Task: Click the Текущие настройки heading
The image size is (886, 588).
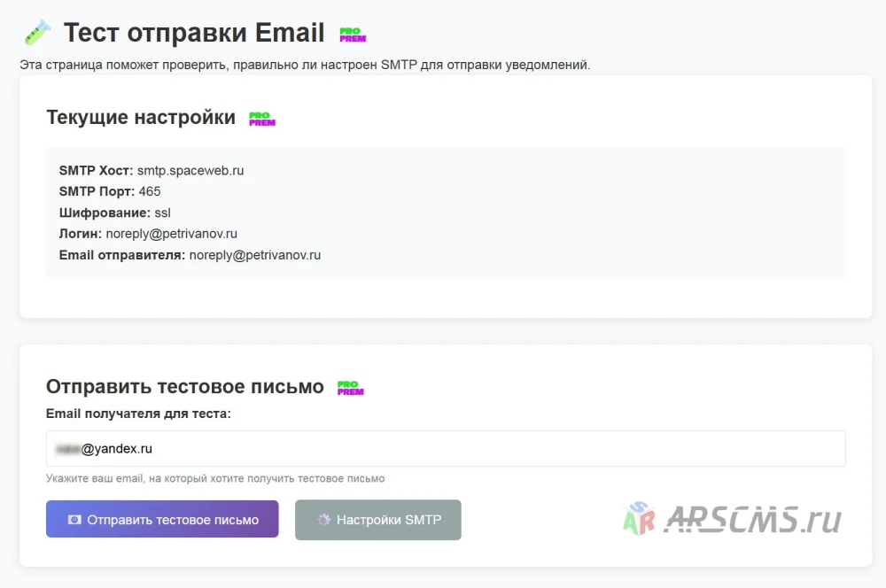Action: [141, 118]
